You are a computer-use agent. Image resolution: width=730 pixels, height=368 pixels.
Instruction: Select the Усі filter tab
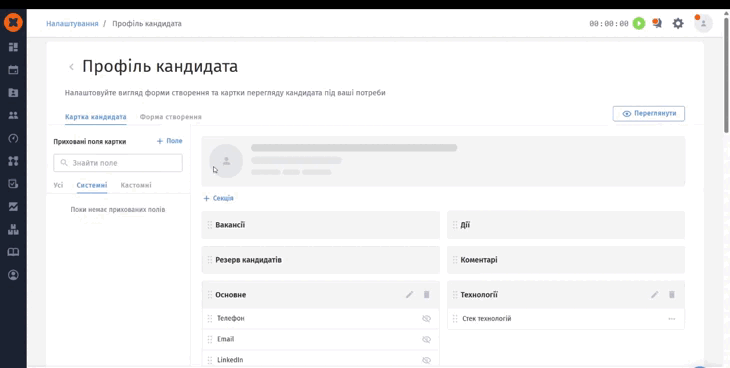tap(58, 185)
